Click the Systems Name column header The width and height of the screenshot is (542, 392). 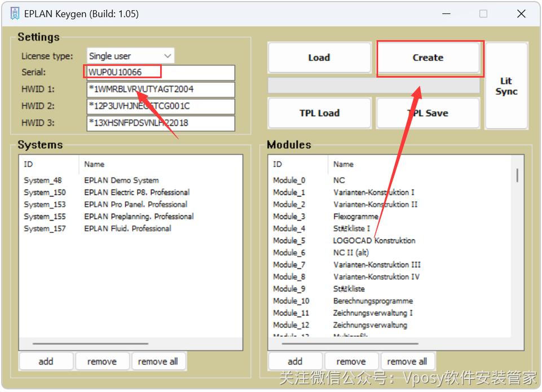161,164
